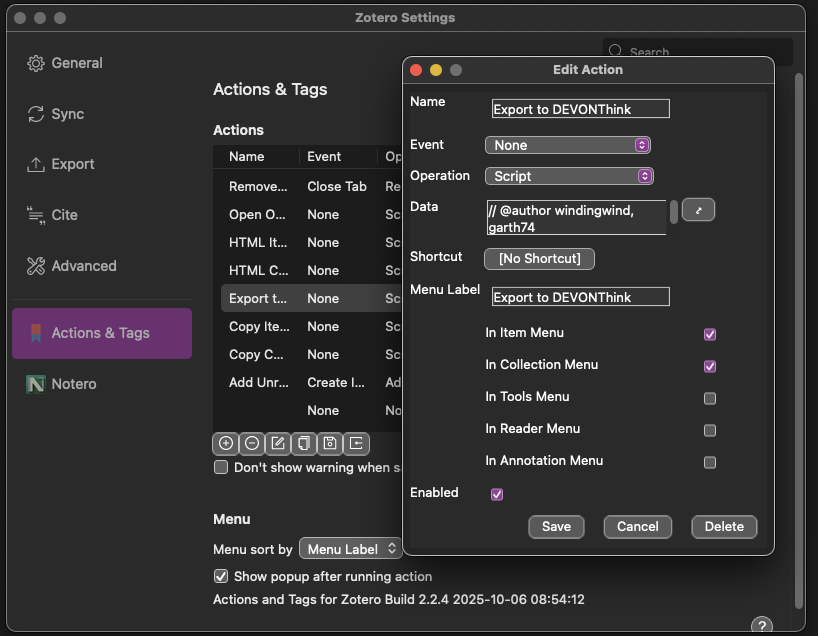
Task: Click the save actions disk icon
Action: pyautogui.click(x=330, y=443)
